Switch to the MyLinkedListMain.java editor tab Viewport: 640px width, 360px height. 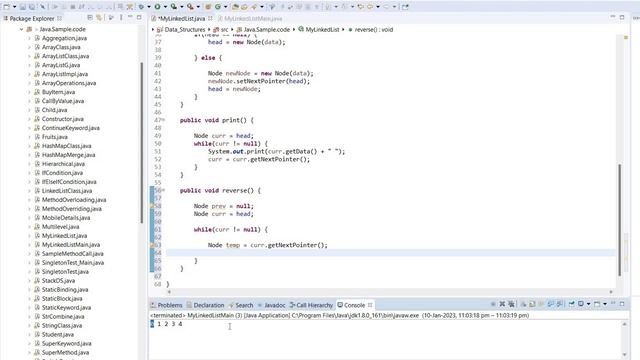coord(250,19)
